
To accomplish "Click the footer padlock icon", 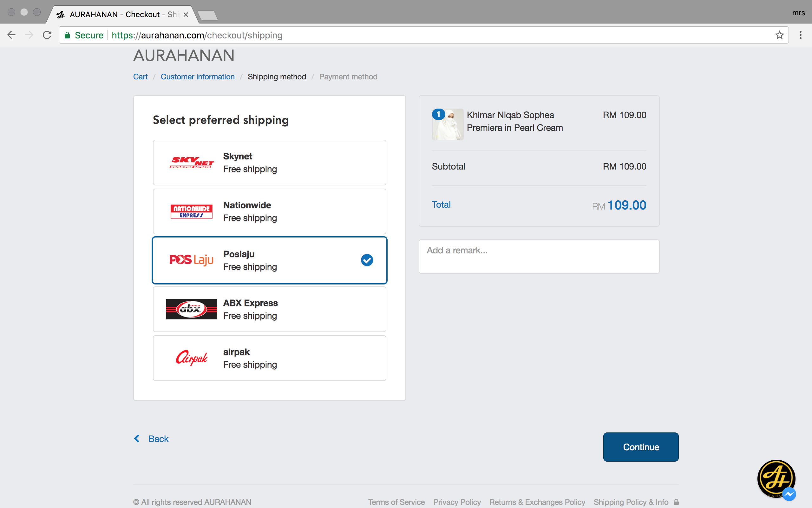I will click(676, 502).
